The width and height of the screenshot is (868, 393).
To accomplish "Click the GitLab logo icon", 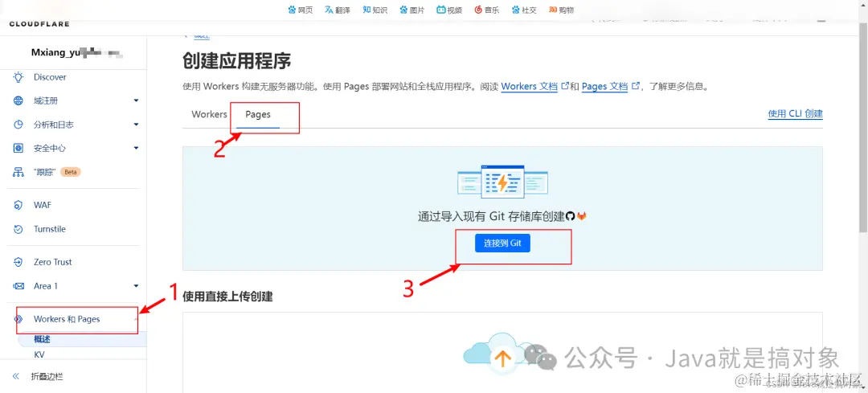I will click(x=581, y=216).
